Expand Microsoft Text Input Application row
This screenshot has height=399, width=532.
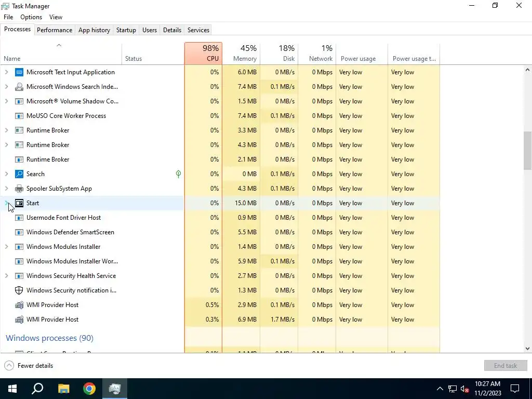pyautogui.click(x=6, y=72)
